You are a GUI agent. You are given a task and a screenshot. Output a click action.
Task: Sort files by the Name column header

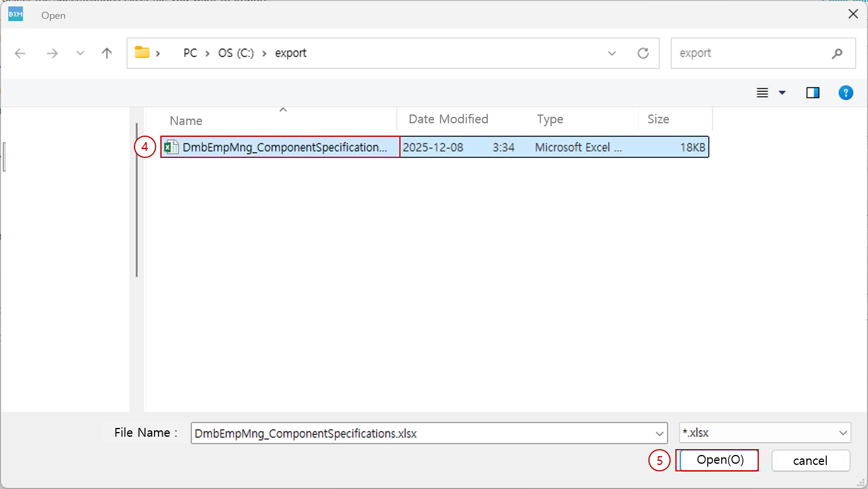coord(186,120)
